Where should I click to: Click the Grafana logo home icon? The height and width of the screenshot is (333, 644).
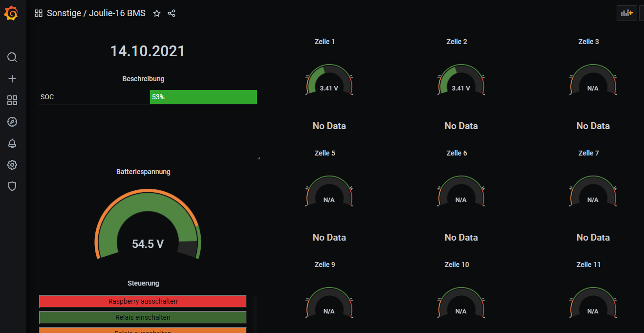pos(11,13)
